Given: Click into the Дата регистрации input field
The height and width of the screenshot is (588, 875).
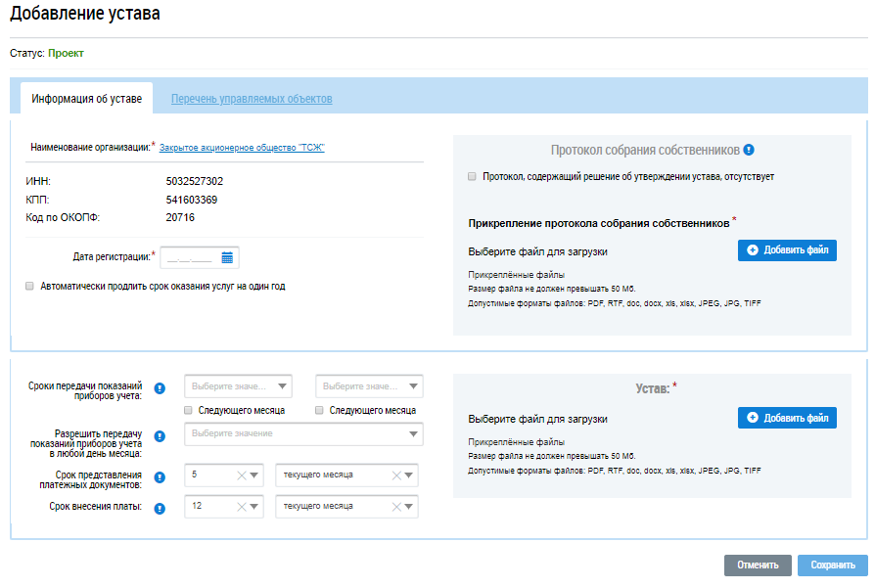Looking at the screenshot, I should coord(189,258).
